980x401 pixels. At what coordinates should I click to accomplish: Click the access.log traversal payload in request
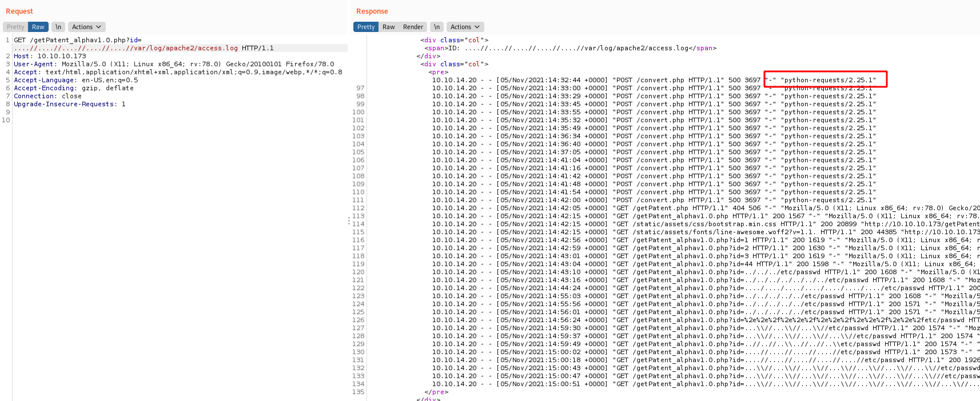[x=126, y=48]
